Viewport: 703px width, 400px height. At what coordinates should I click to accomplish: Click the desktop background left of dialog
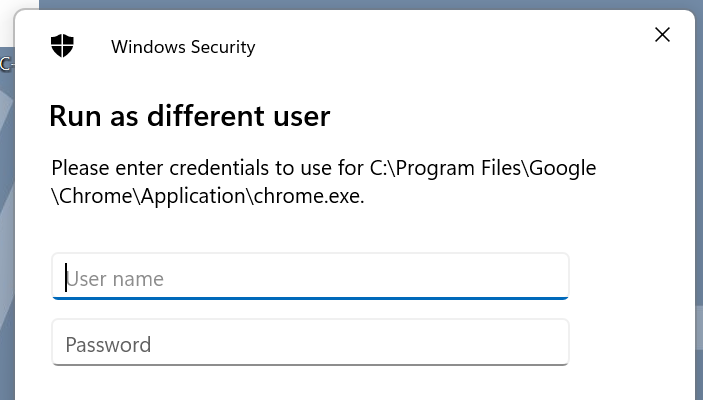[7, 224]
